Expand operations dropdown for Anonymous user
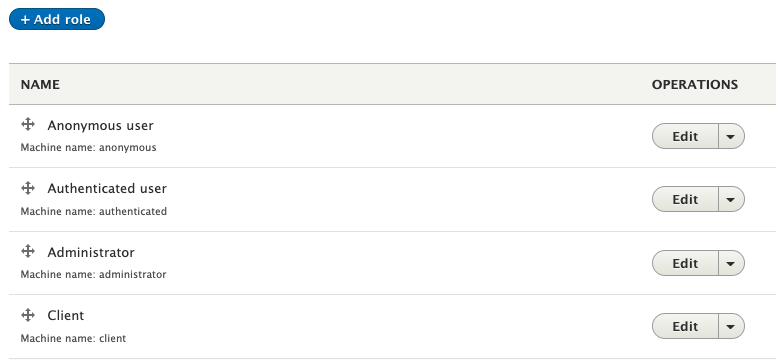Viewport: 776px width, 360px height. 731,136
